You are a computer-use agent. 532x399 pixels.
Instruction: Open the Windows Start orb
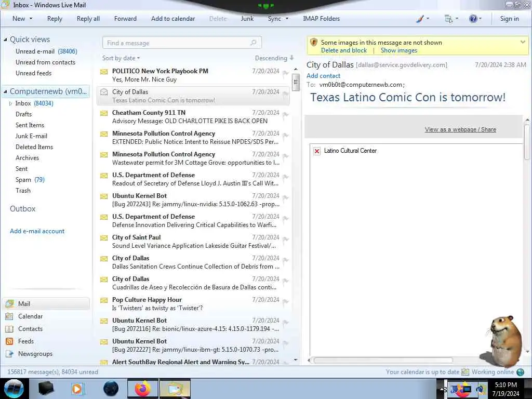coord(14,389)
